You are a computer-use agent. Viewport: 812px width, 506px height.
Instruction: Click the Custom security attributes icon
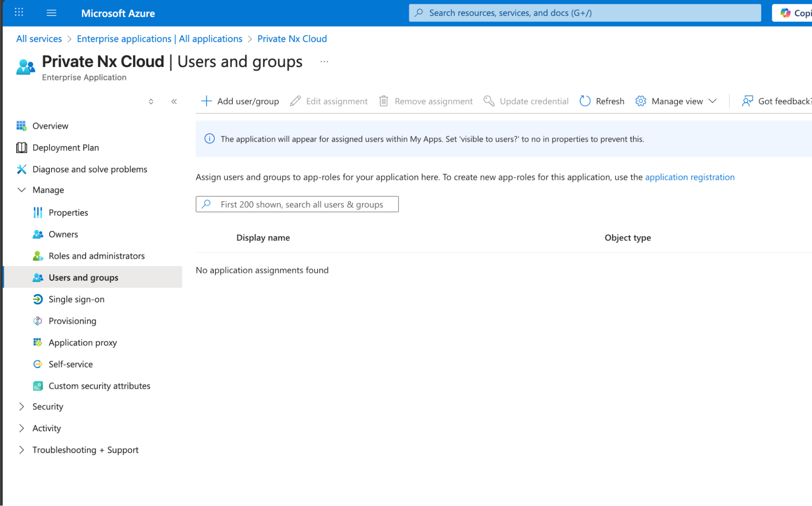(38, 386)
